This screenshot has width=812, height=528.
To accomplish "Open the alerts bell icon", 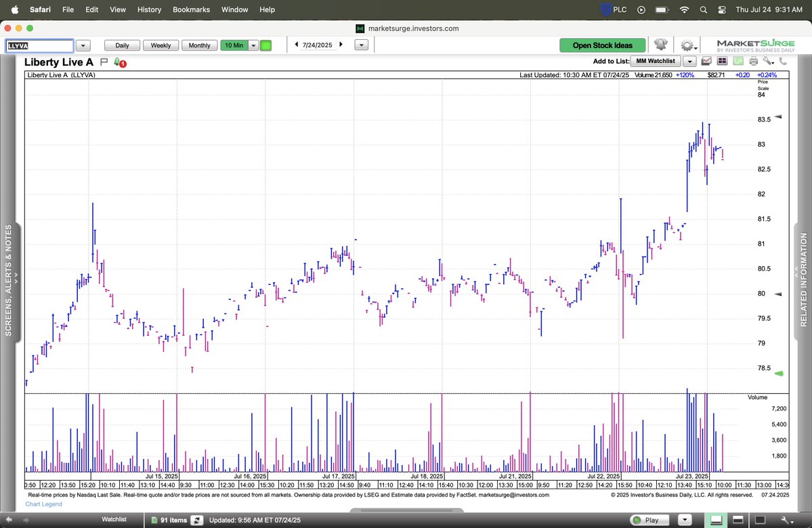I will point(661,45).
